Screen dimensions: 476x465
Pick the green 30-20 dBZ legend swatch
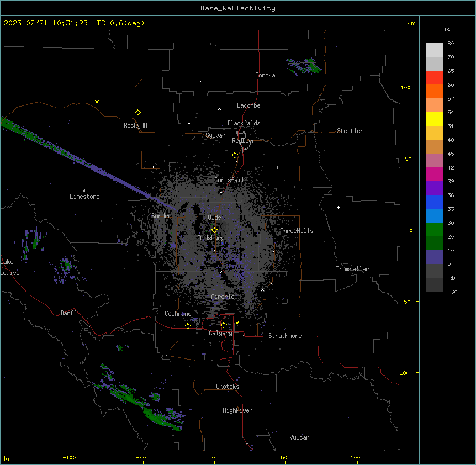pos(434,230)
